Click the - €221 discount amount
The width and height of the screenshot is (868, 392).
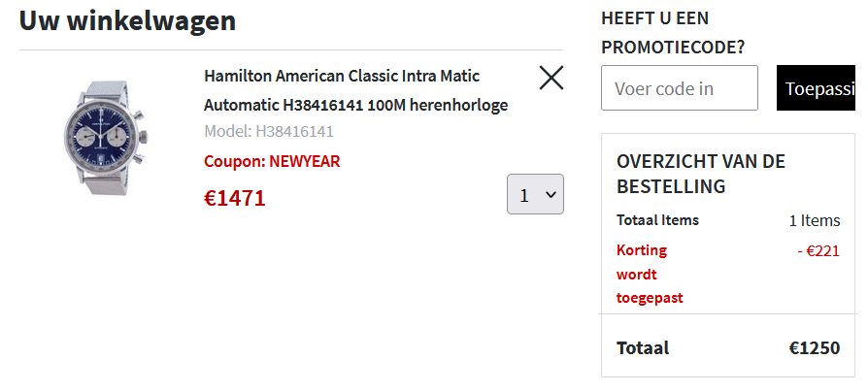(818, 251)
